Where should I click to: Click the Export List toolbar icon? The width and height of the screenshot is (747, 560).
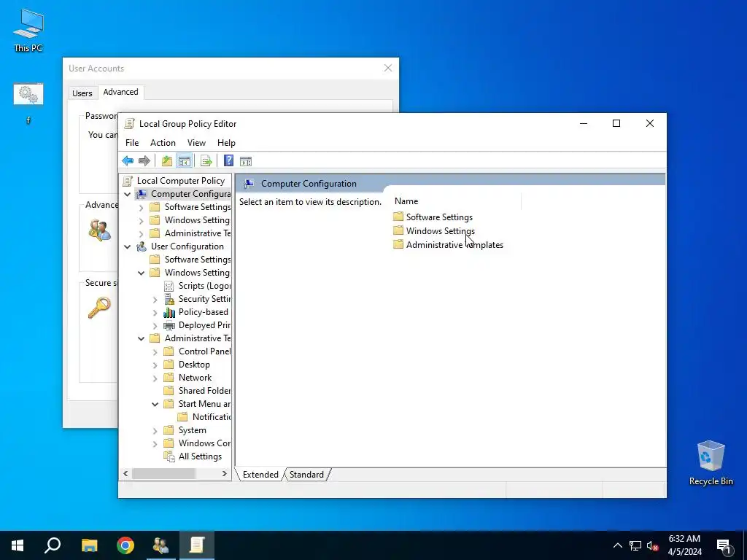206,161
